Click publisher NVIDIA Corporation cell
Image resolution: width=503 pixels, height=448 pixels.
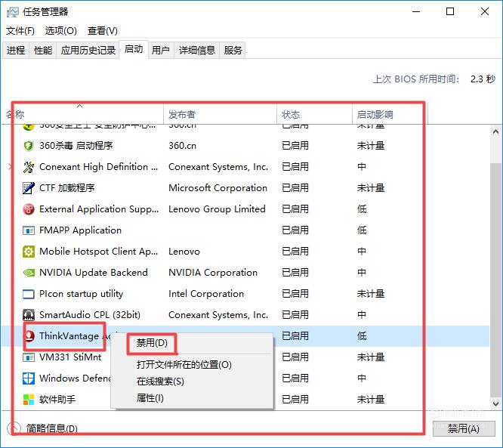tap(213, 273)
